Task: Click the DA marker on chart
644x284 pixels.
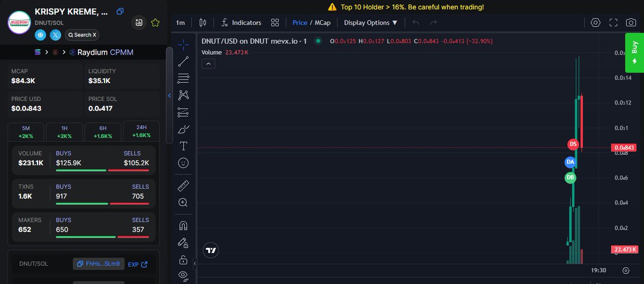Action: click(x=570, y=161)
